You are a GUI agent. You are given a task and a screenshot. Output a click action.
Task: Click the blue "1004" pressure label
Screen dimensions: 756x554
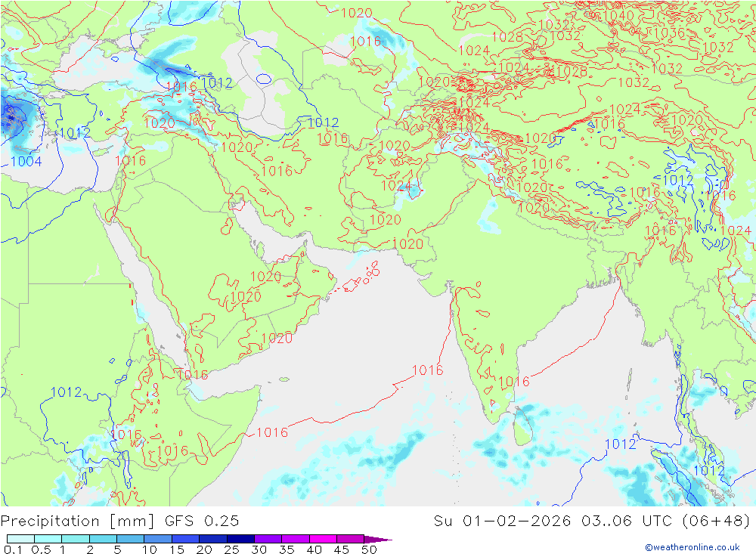(x=26, y=162)
